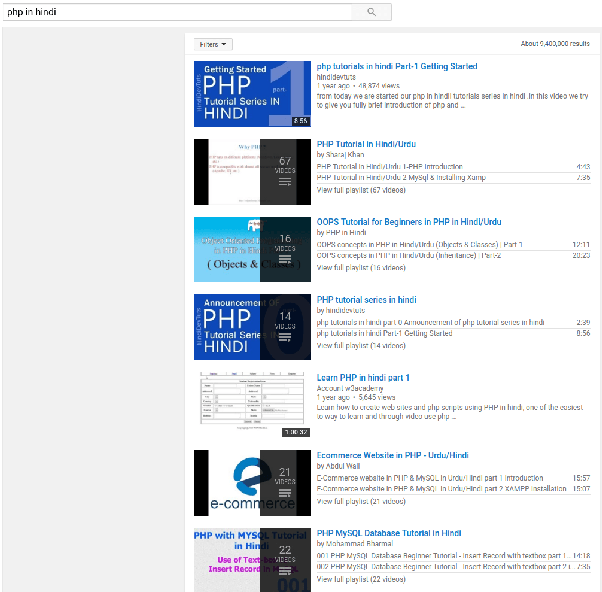
Task: Open channel Abdul Wali
Action: 343,466
